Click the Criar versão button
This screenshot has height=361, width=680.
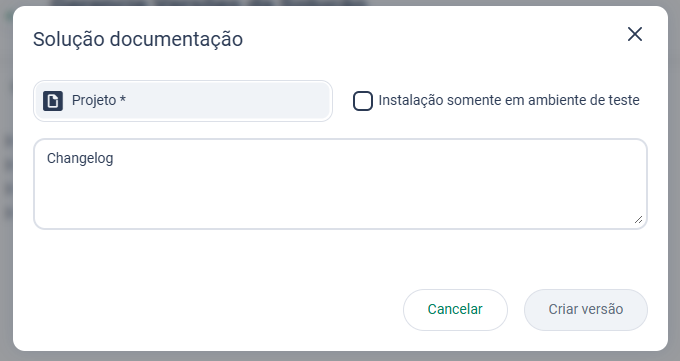tap(585, 310)
